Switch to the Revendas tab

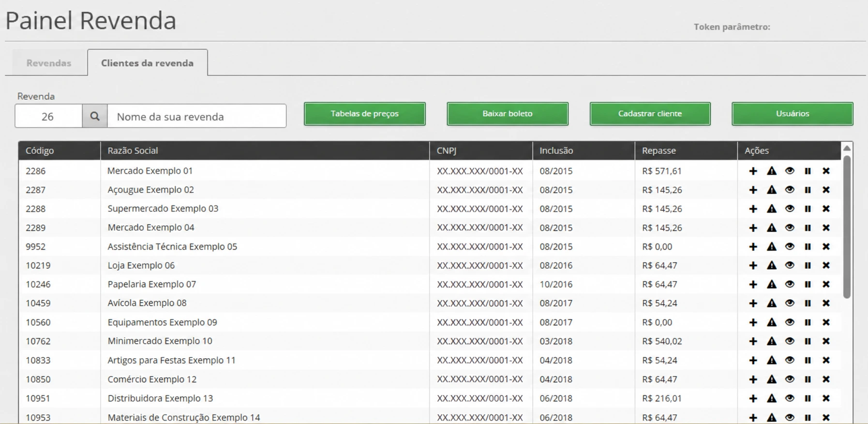(x=49, y=63)
